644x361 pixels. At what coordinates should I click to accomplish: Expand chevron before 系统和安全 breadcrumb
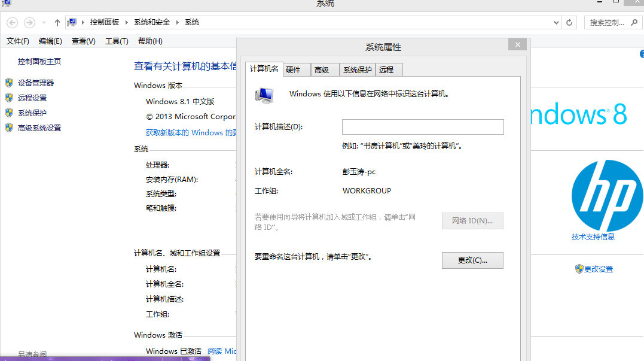point(127,22)
